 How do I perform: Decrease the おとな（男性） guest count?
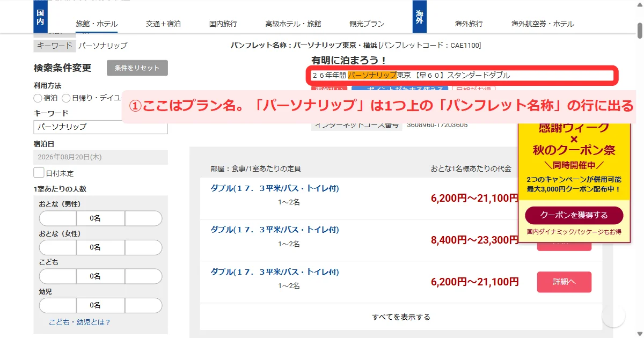(58, 218)
